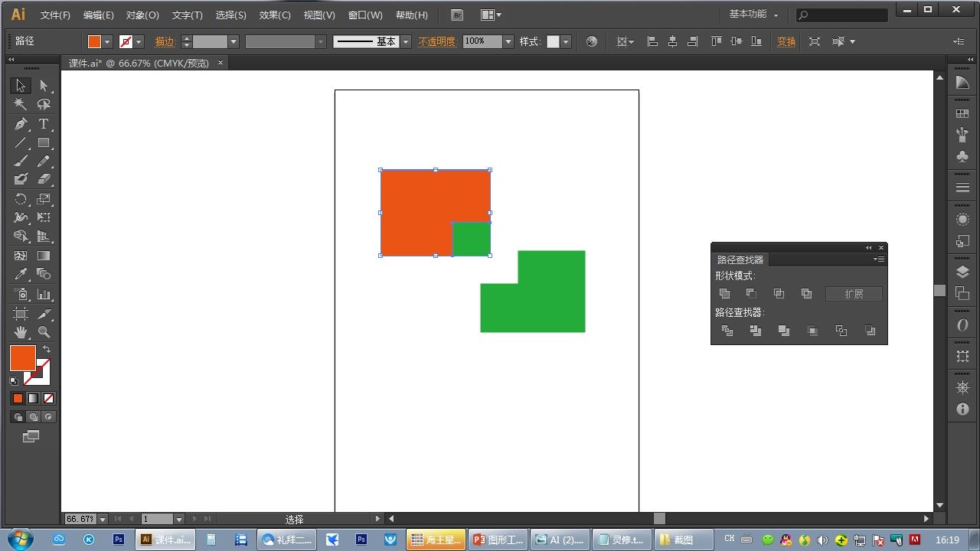Select the Paintbrush tool

point(21,161)
